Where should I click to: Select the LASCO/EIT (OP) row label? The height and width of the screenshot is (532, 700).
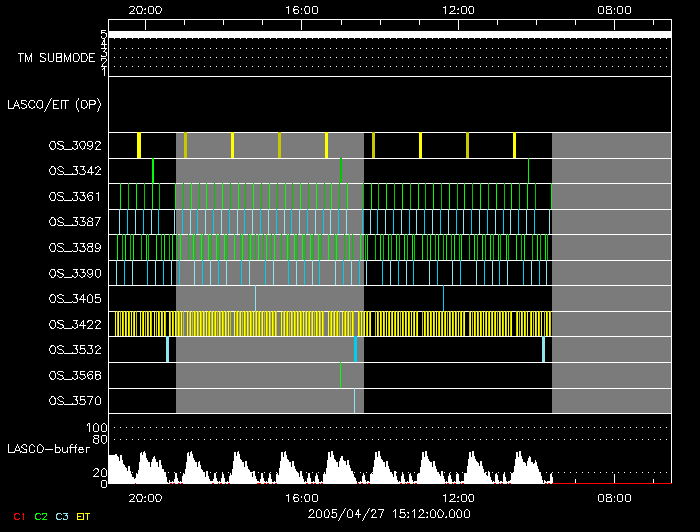[x=54, y=105]
